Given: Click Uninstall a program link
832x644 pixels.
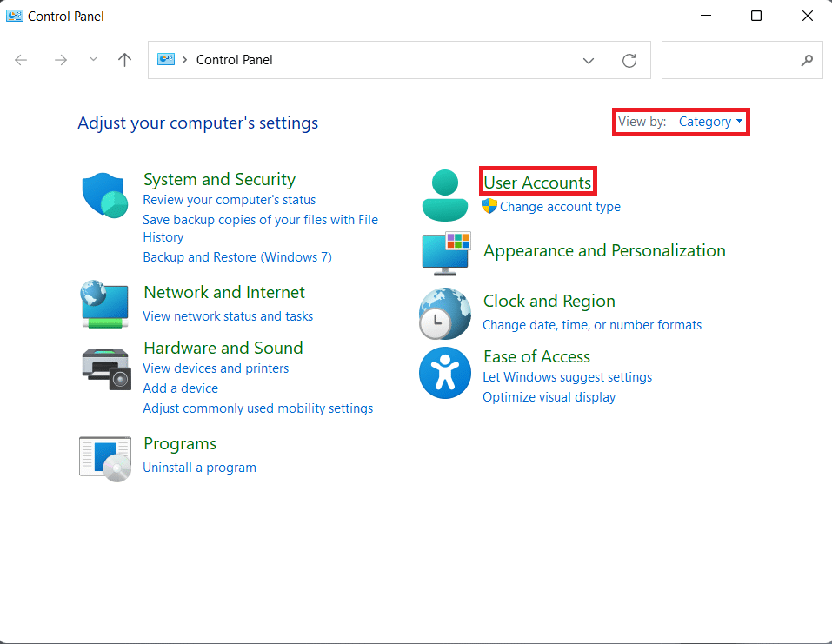Looking at the screenshot, I should [199, 468].
